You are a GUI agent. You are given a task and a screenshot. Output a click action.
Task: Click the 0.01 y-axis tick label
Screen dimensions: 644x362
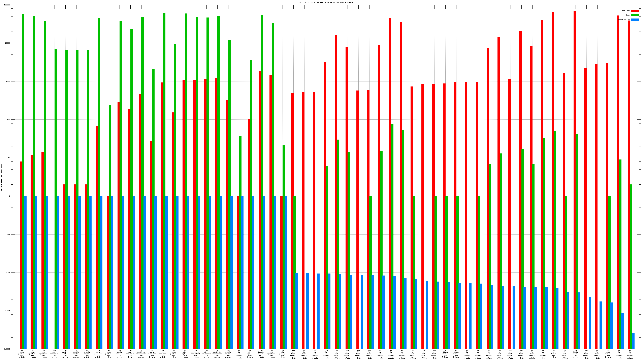(x=8, y=273)
